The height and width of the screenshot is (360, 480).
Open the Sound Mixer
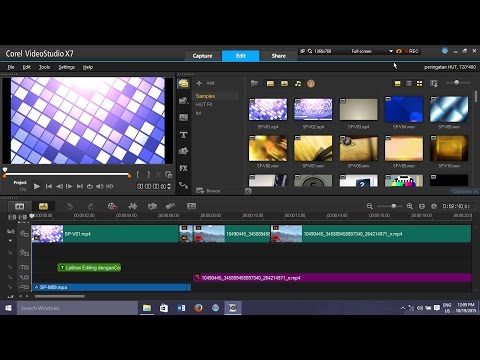133,206
